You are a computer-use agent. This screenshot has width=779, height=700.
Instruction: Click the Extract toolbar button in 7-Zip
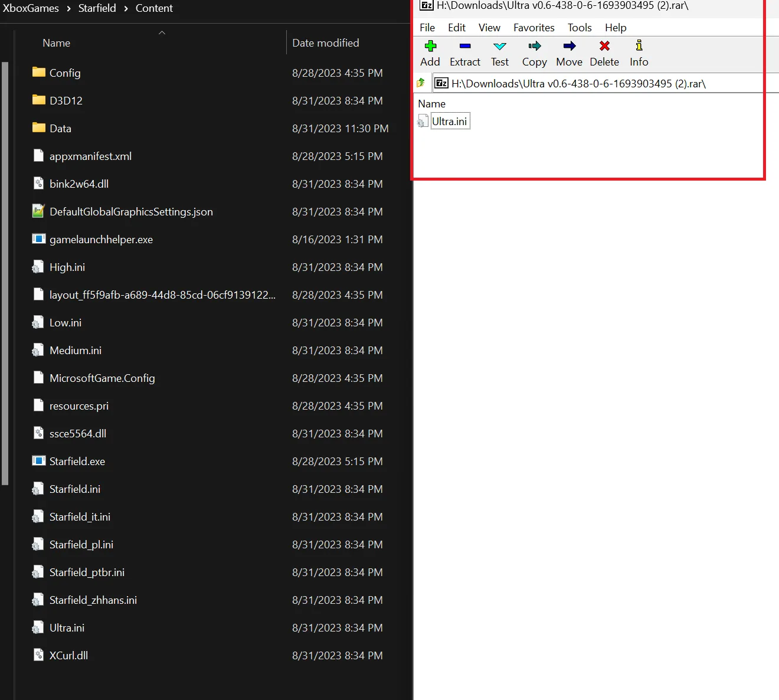465,54
